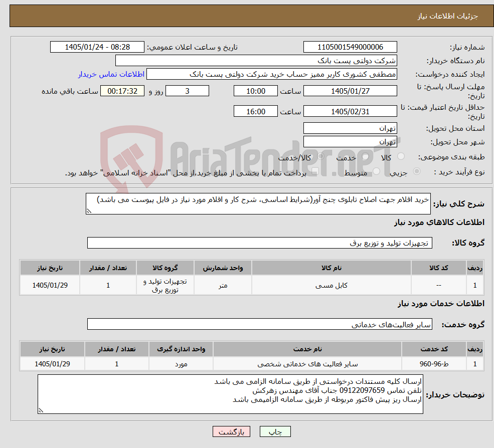494x448 pixels.
Task: Click the need number field 1105001549000006
Action: (x=350, y=47)
